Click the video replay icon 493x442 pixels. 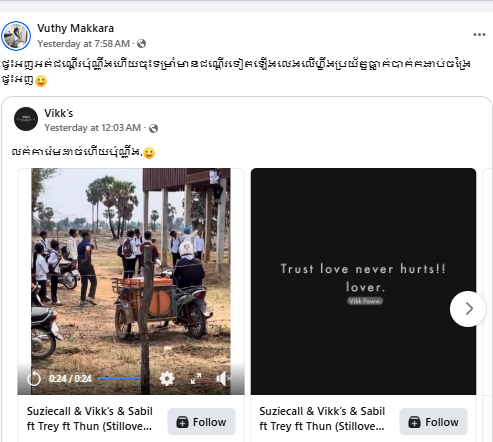pos(34,379)
